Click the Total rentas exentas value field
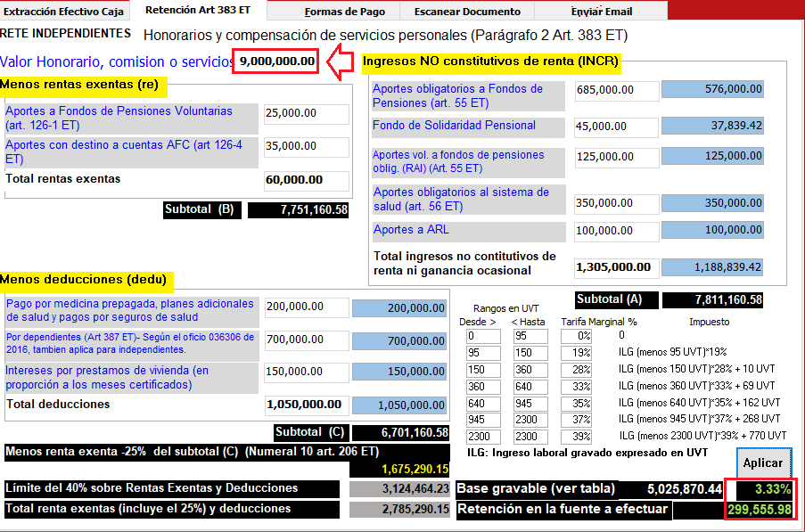Screen dimensions: 805x532 (307, 180)
